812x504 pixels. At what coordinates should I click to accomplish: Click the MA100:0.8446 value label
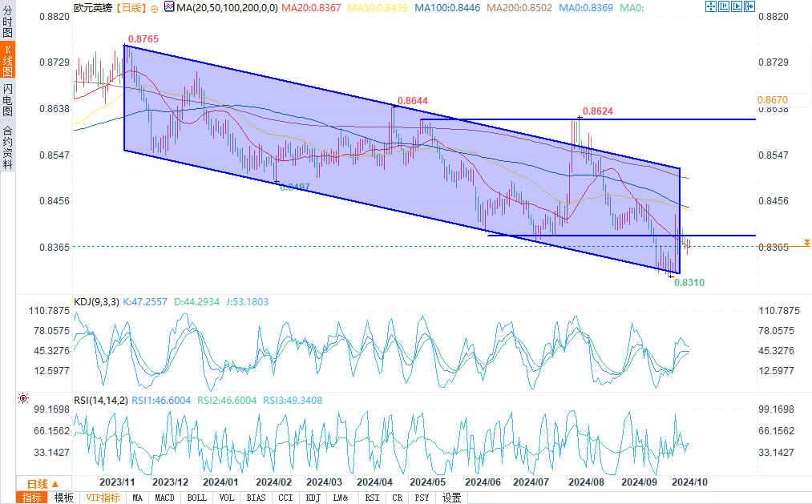point(447,8)
